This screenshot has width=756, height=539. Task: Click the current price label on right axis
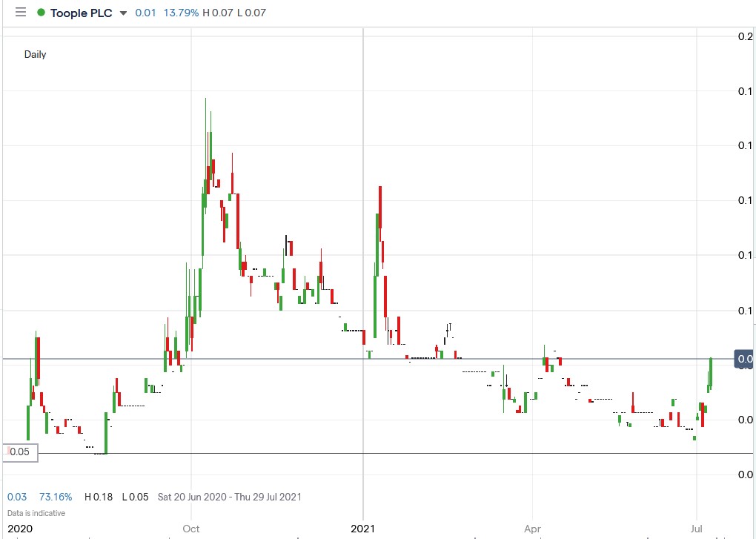coord(743,358)
